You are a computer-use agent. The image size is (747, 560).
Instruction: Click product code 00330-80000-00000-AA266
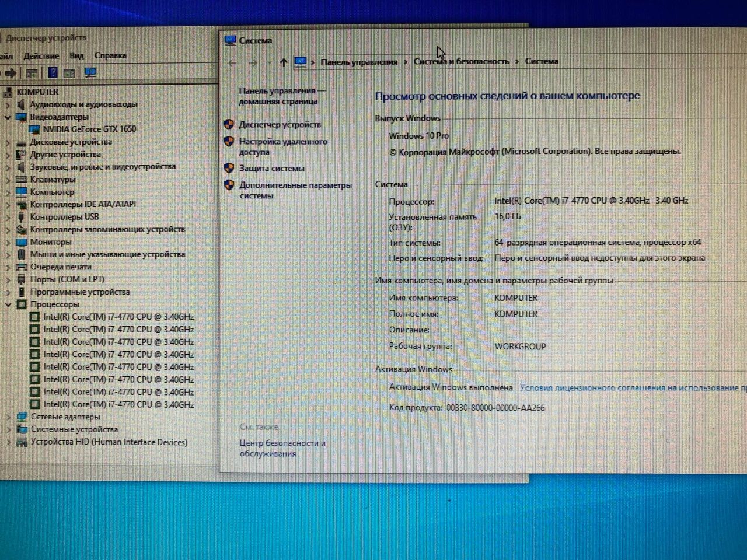point(495,408)
